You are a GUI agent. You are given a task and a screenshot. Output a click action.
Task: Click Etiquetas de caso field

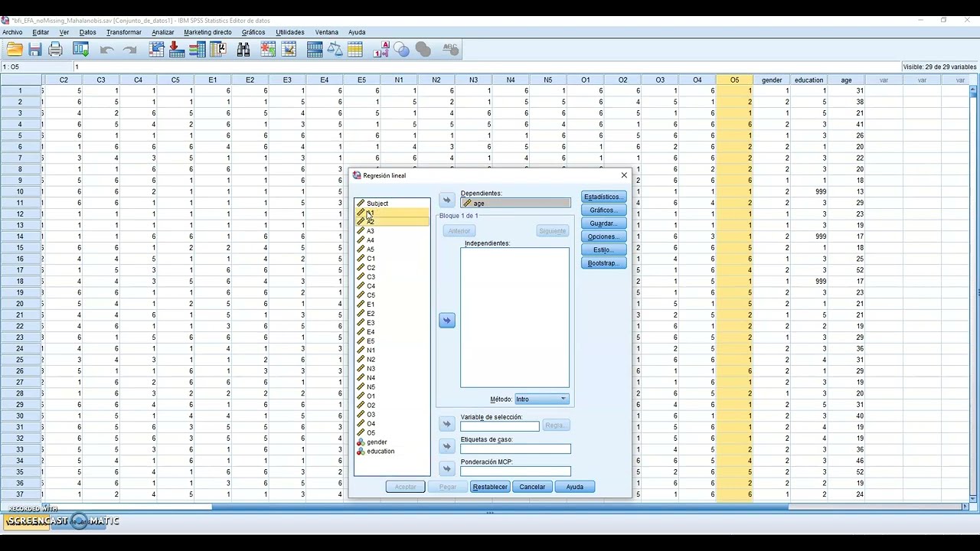click(x=515, y=449)
